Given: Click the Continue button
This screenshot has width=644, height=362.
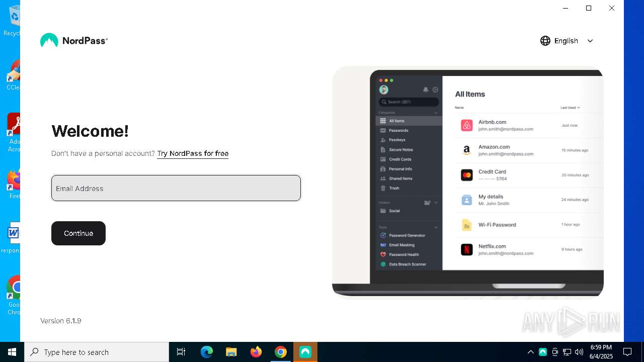Looking at the screenshot, I should (78, 233).
